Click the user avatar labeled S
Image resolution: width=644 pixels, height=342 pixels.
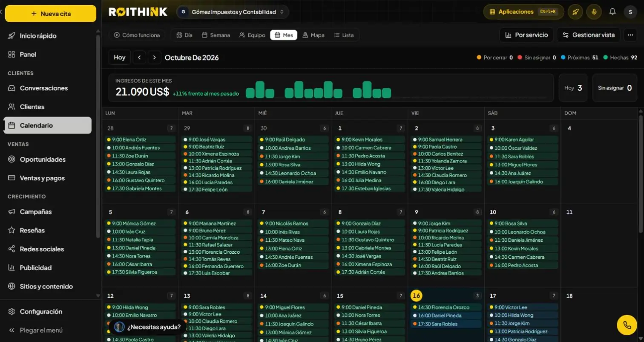630,12
